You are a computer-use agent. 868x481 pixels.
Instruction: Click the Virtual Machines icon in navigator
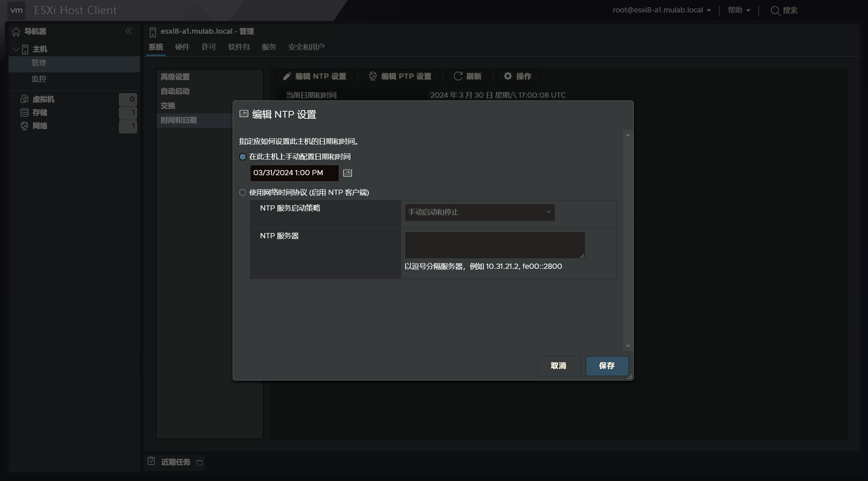pos(25,99)
